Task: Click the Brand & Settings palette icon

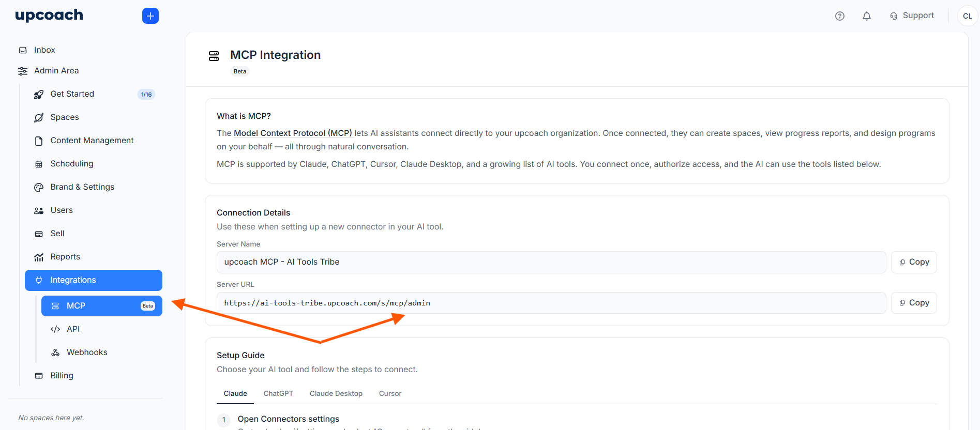Action: 39,187
